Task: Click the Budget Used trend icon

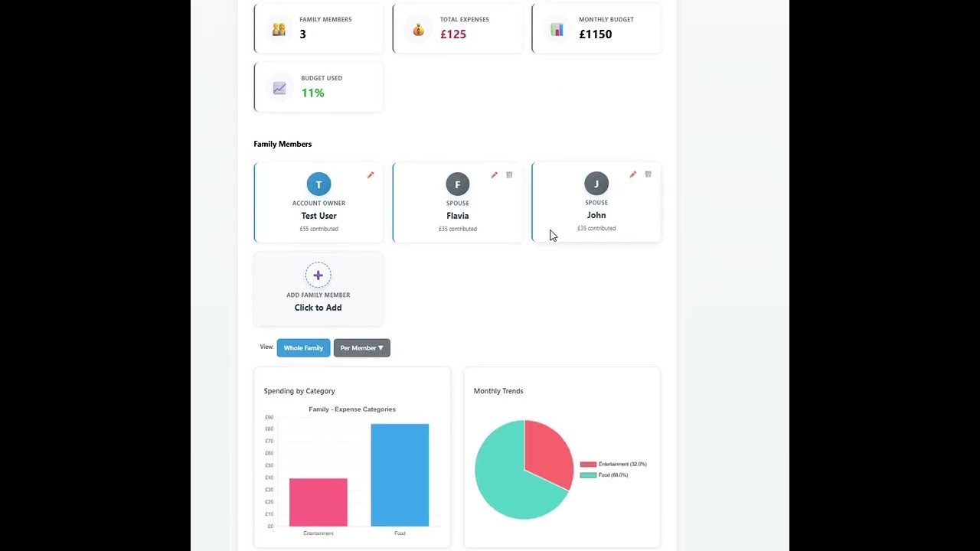Action: (279, 87)
